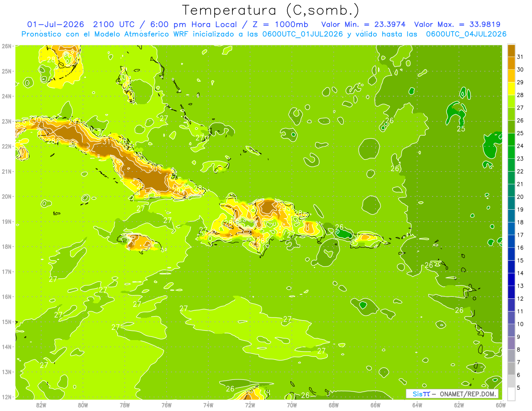This screenshot has height=411, width=532.
Task: Click the 22N latitude axis label
Action: pyautogui.click(x=7, y=146)
